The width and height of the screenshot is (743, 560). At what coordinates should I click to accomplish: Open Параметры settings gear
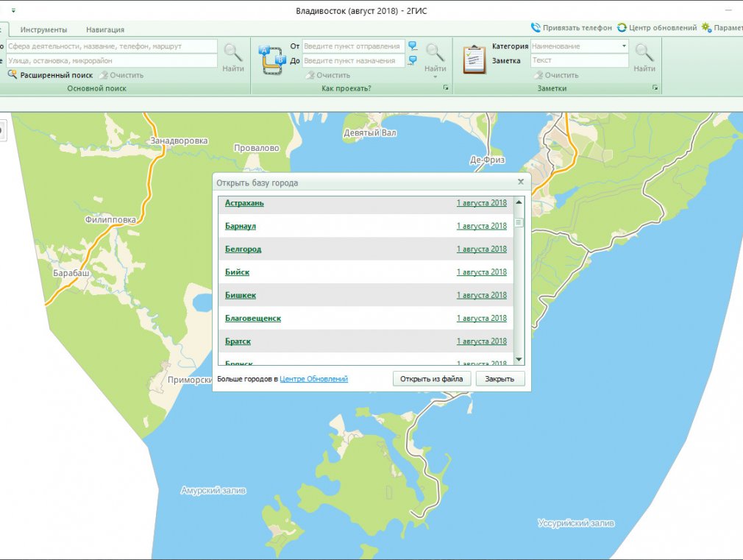[706, 27]
